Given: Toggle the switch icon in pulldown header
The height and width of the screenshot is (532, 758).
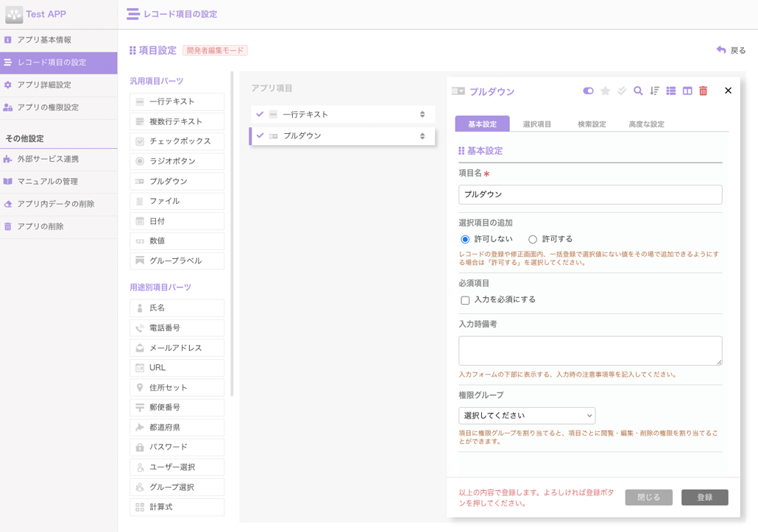Looking at the screenshot, I should 588,91.
